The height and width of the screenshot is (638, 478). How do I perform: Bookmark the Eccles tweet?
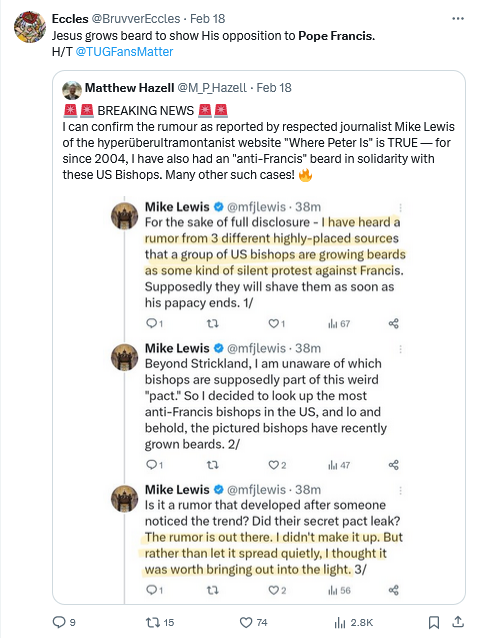[x=434, y=622]
